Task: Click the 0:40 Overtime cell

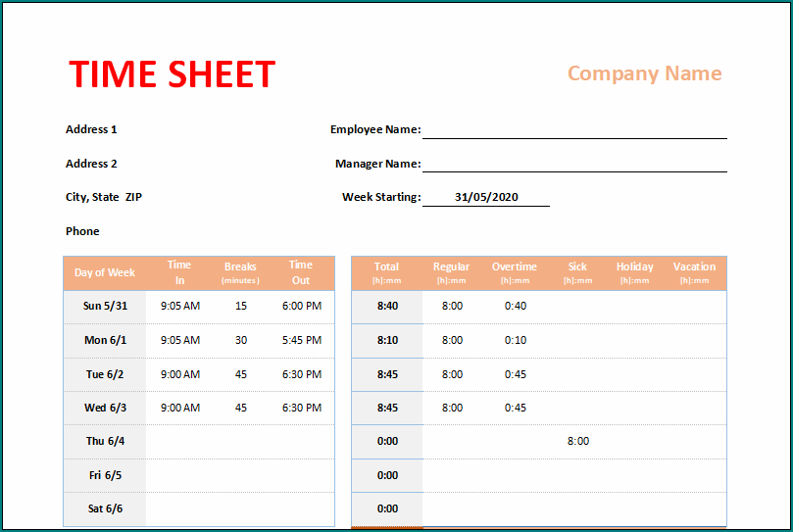Action: (515, 306)
